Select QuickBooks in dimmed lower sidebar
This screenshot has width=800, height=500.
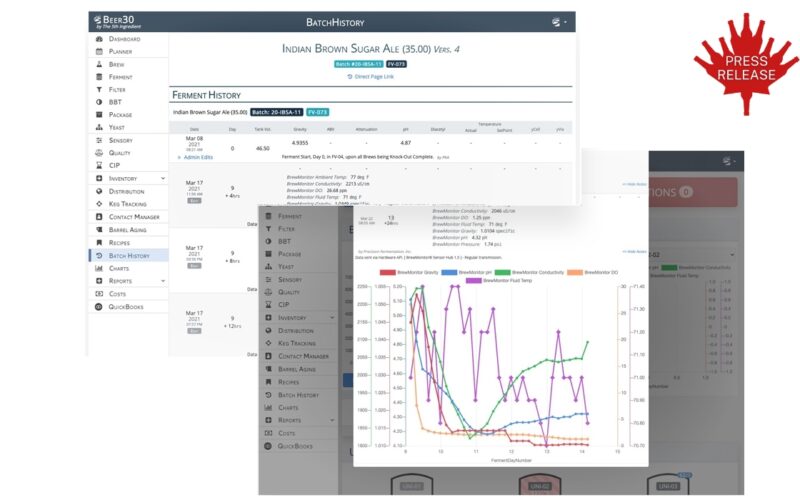tap(295, 446)
